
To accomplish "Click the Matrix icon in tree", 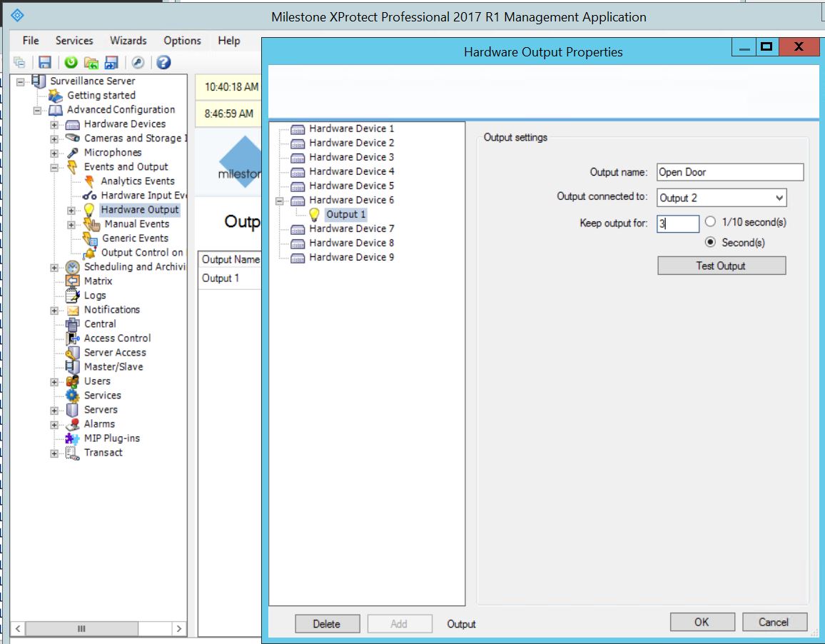I will [x=73, y=281].
